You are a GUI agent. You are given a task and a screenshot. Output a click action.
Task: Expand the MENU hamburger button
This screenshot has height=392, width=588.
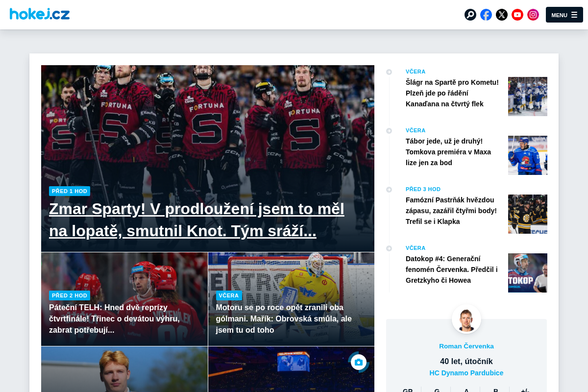click(564, 15)
